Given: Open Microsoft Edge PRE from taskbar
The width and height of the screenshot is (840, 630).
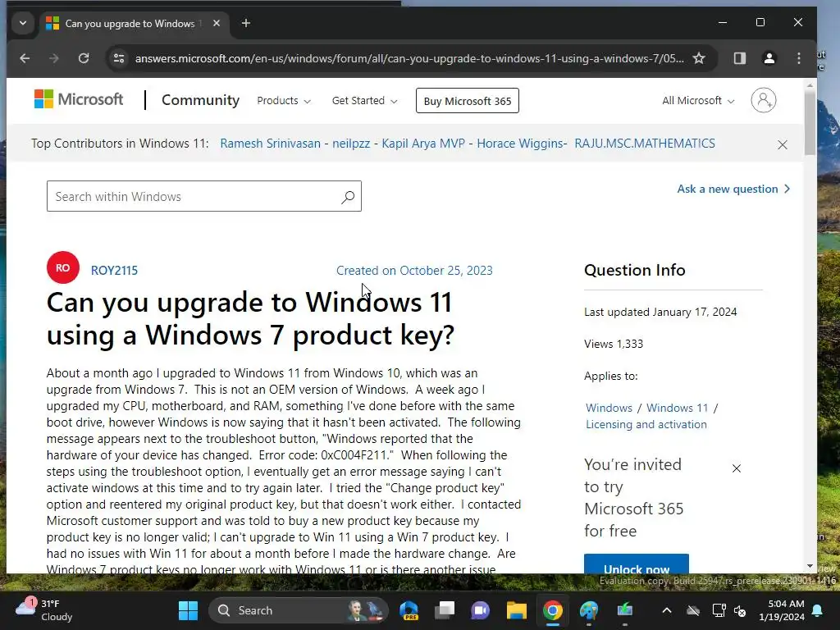Looking at the screenshot, I should (x=409, y=610).
